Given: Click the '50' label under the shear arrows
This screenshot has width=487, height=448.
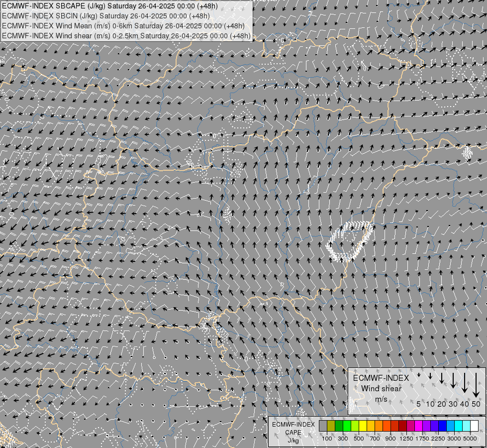Looking at the screenshot, I should [476, 404].
